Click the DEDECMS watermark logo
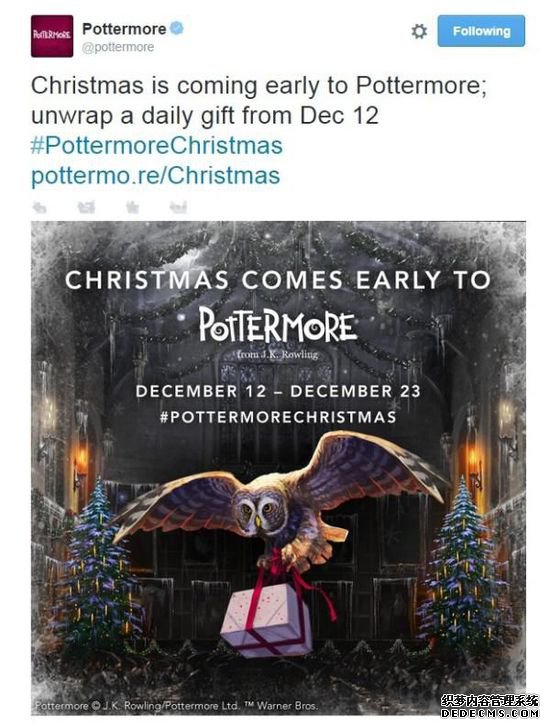The width and height of the screenshot is (550, 728). [490, 706]
